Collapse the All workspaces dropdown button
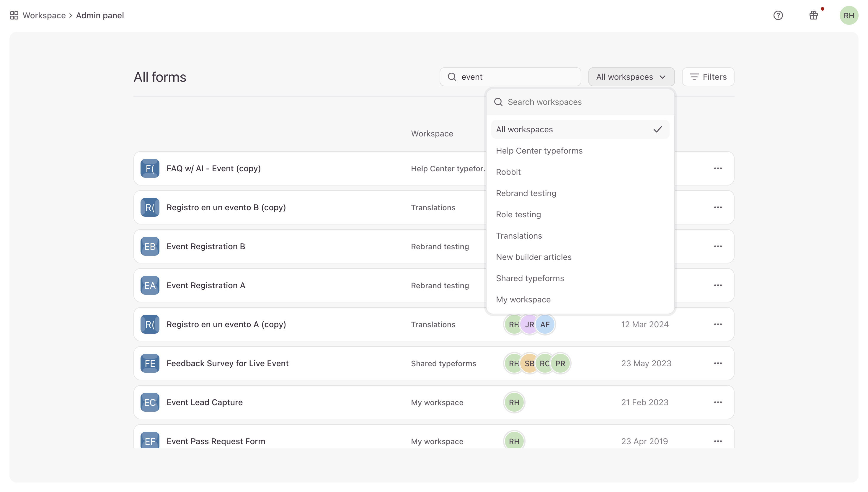The width and height of the screenshot is (868, 492). 631,77
